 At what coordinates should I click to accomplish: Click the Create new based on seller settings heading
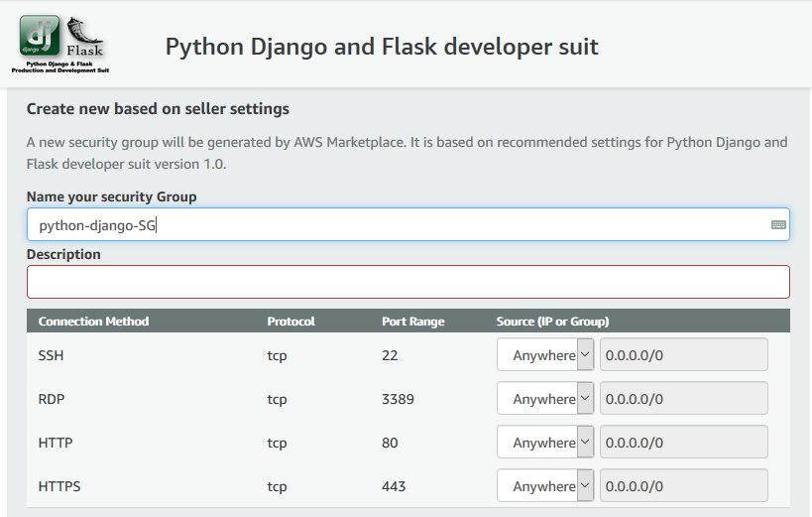158,109
